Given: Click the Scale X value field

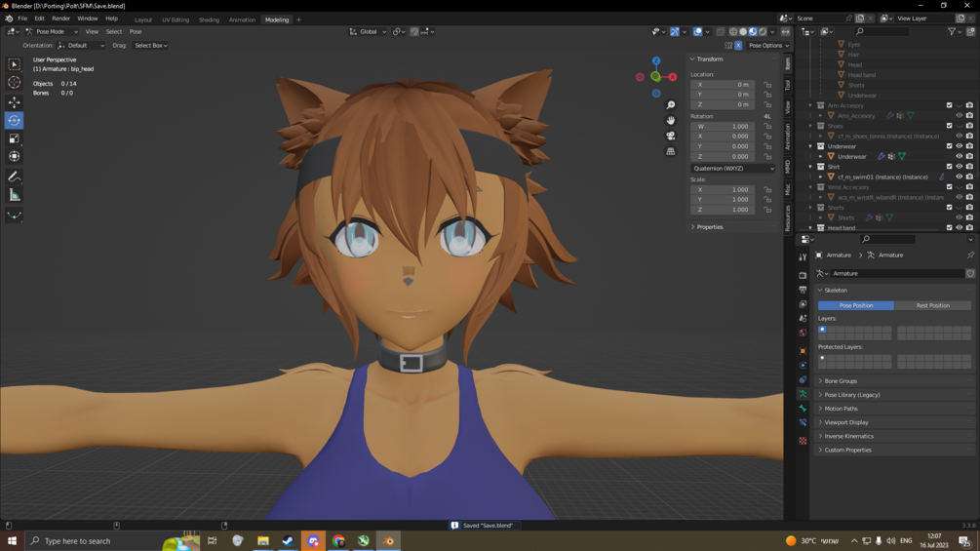Looking at the screenshot, I should coord(724,189).
